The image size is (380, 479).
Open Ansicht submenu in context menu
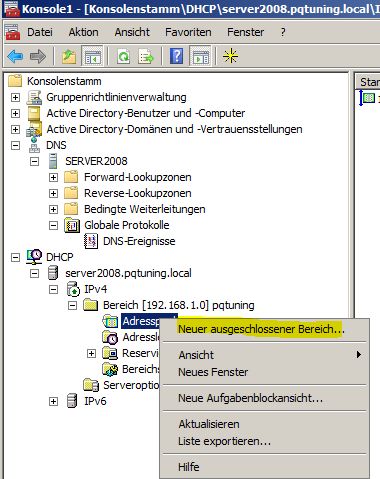pos(264,355)
